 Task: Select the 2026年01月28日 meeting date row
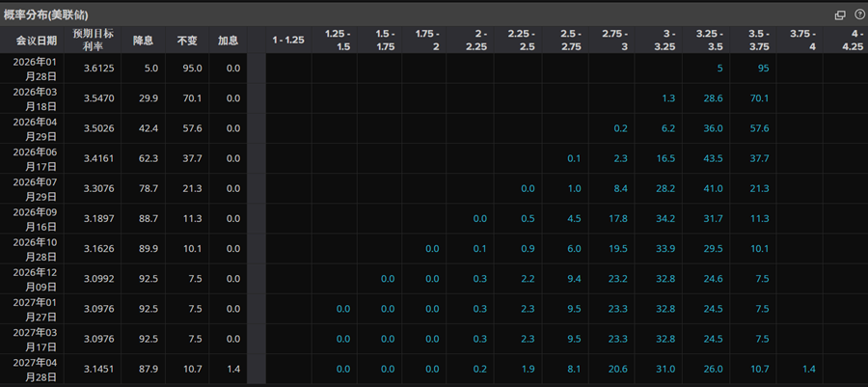pos(35,69)
